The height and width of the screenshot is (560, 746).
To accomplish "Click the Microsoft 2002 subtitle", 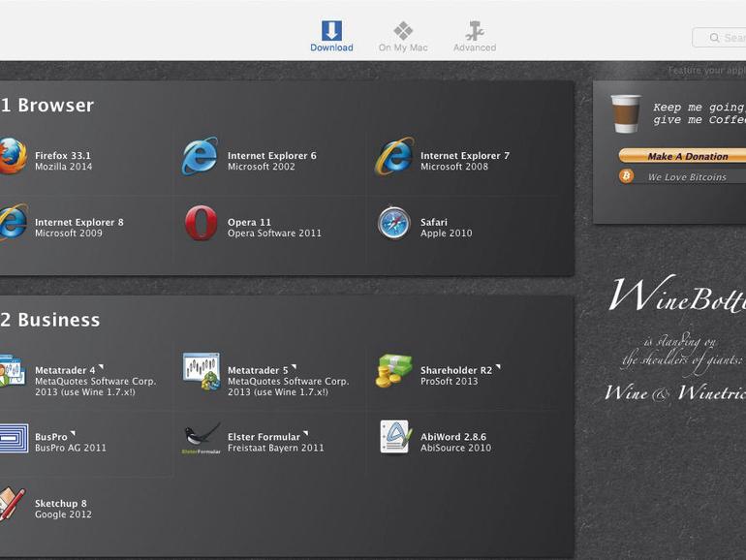I will pyautogui.click(x=261, y=167).
